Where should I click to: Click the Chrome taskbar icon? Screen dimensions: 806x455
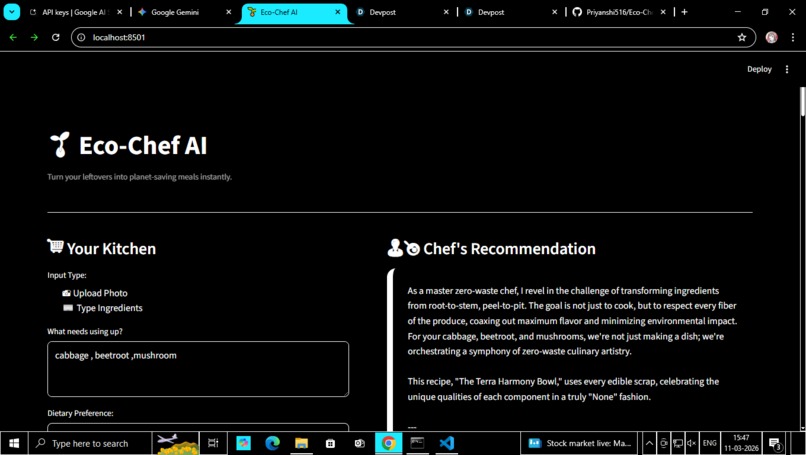point(389,443)
